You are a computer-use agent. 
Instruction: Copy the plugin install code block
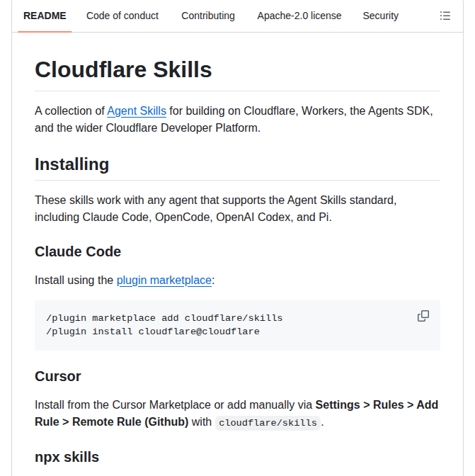coord(423,316)
